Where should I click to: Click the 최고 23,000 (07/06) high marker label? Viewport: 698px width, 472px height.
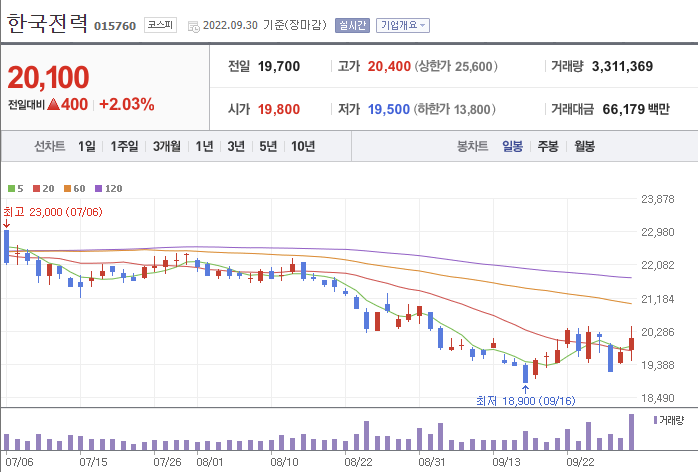tap(53, 212)
